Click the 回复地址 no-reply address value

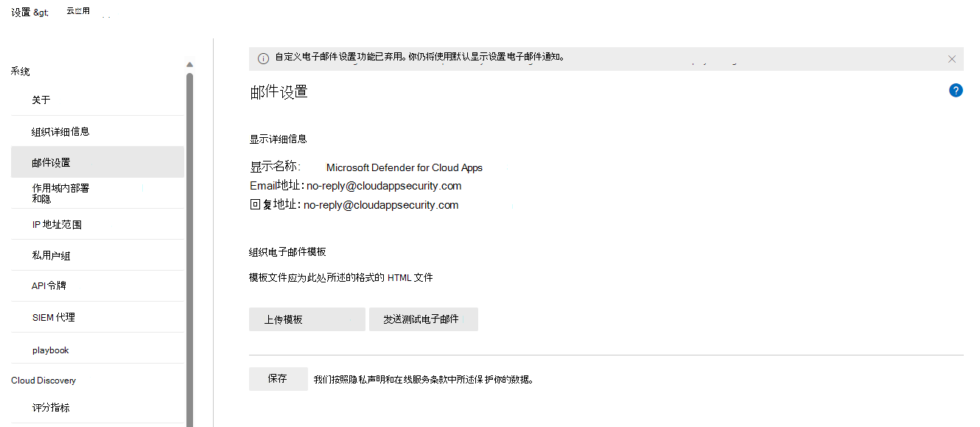coord(381,205)
